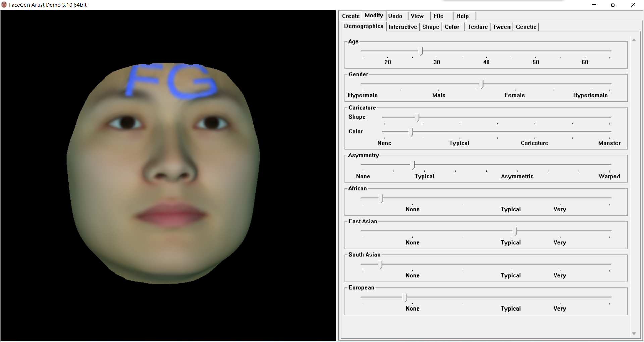Click the 'Caricature' scale label
The width and height of the screenshot is (644, 342).
click(534, 143)
